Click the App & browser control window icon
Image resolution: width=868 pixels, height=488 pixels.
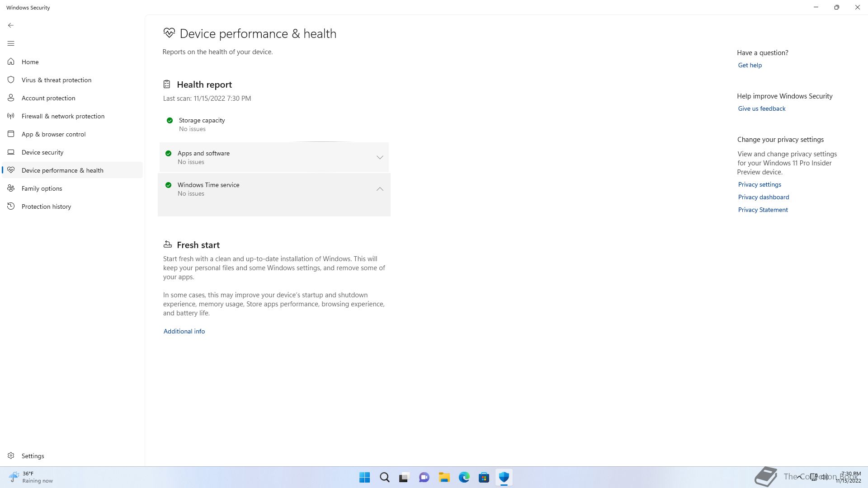(11, 134)
